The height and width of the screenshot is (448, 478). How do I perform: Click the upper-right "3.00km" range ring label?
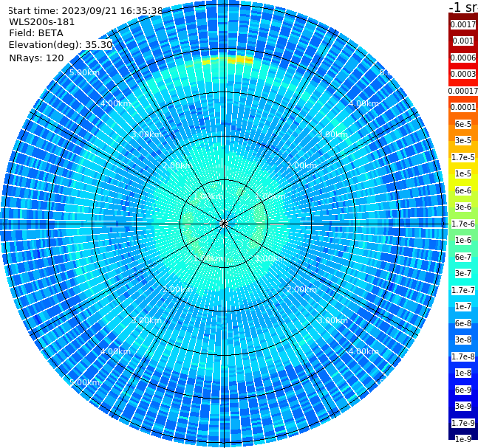pos(332,134)
